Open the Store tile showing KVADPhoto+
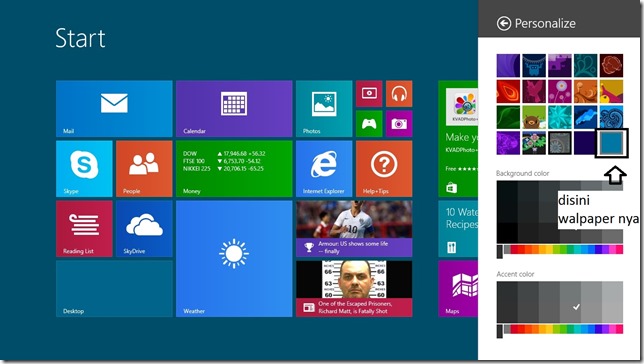Viewport: 644px width, 364px height. [x=458, y=139]
